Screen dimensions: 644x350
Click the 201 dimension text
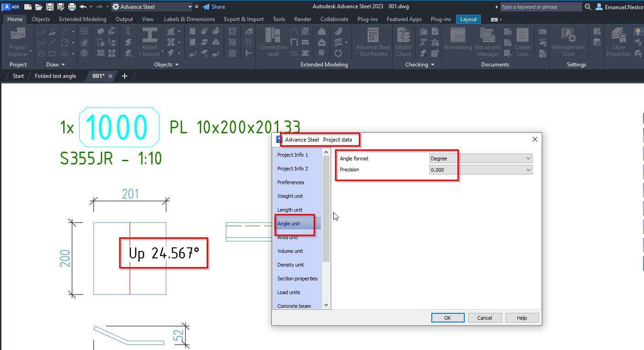pos(131,194)
